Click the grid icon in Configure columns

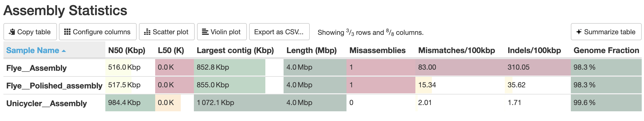pyautogui.click(x=67, y=32)
